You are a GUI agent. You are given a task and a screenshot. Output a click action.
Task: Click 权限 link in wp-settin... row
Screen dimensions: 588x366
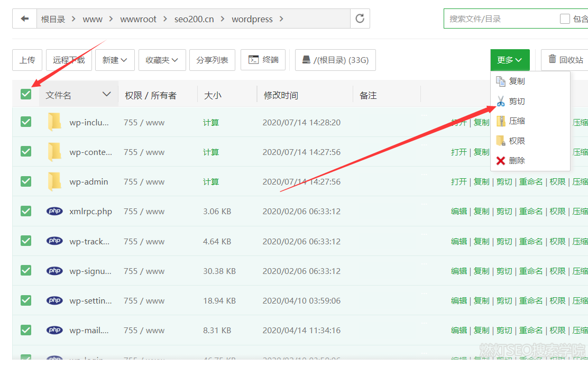point(557,301)
